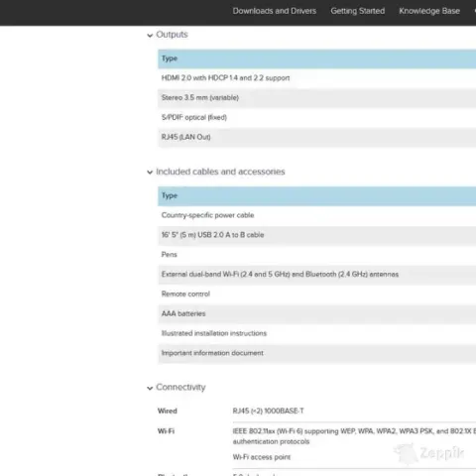Image resolution: width=476 pixels, height=476 pixels.
Task: Select the Stereo 3.5 mm row
Action: pyautogui.click(x=316, y=98)
